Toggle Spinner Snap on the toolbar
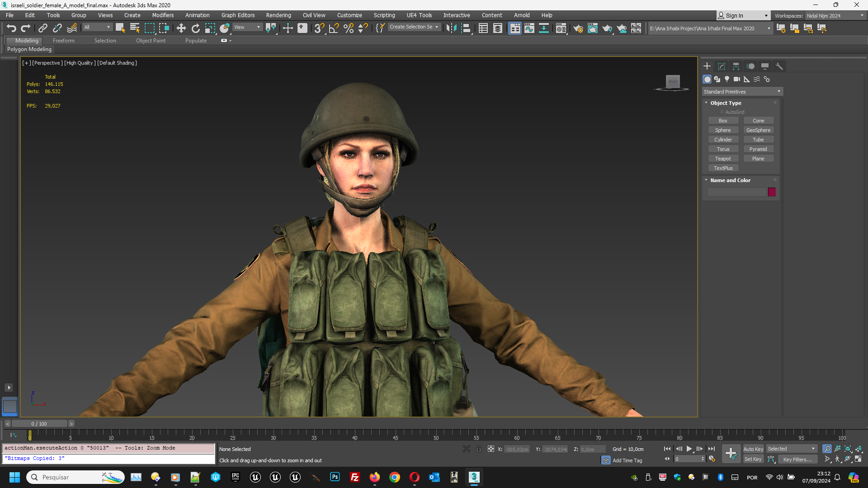868x488 pixels. [363, 28]
